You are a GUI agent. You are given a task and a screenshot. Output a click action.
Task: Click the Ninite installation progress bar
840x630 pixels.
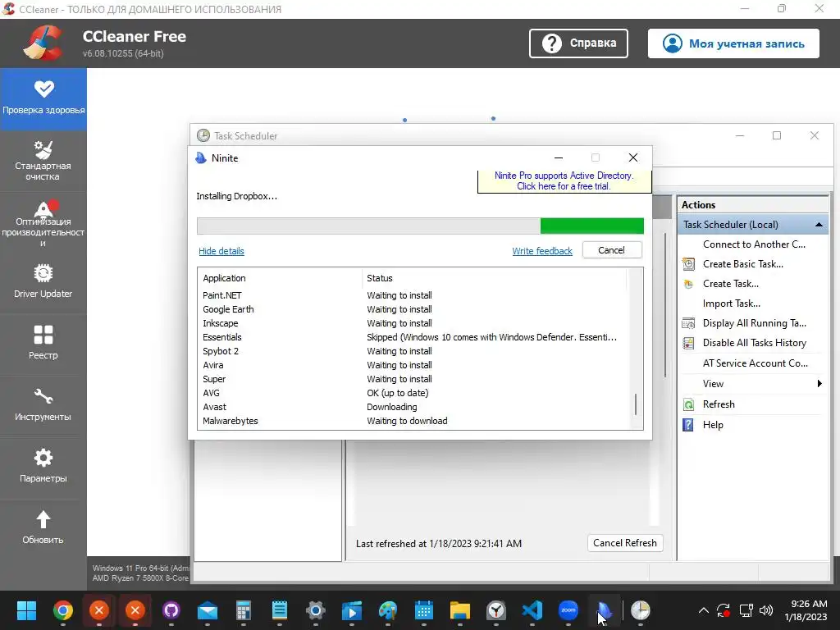pos(420,226)
